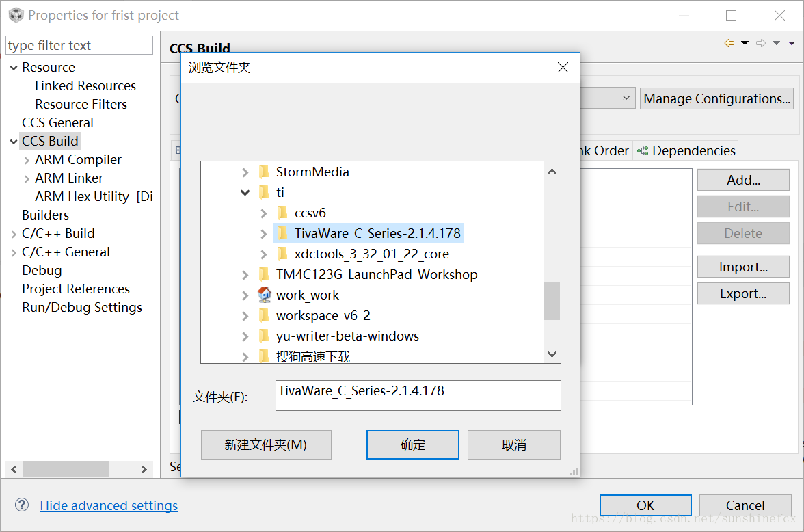Click the sidebar scroll right arrow
804x532 pixels.
(144, 469)
